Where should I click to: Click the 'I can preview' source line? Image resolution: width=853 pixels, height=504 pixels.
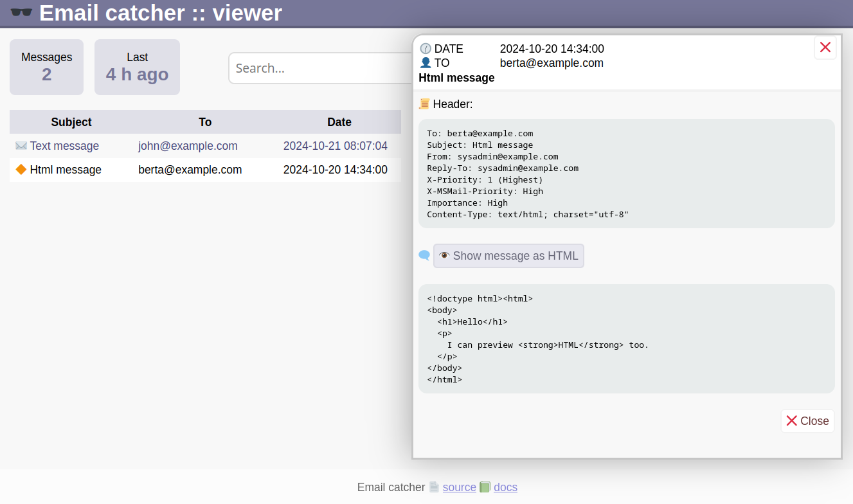[548, 345]
